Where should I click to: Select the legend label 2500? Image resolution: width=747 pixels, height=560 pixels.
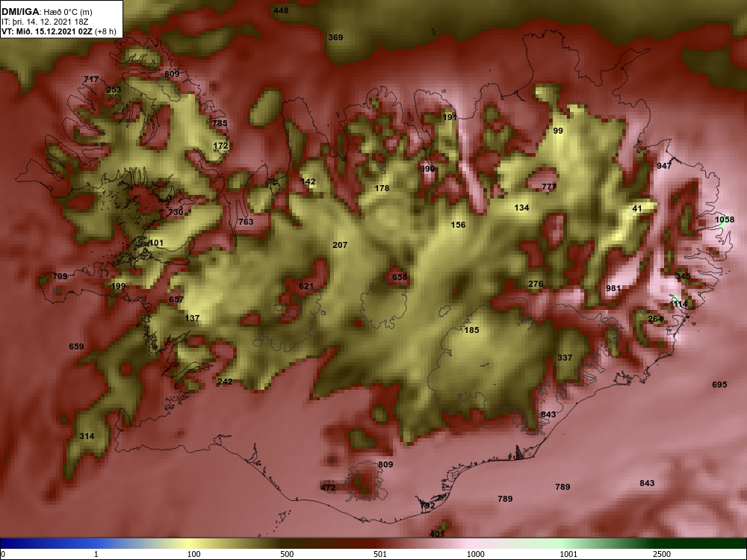pyautogui.click(x=662, y=554)
